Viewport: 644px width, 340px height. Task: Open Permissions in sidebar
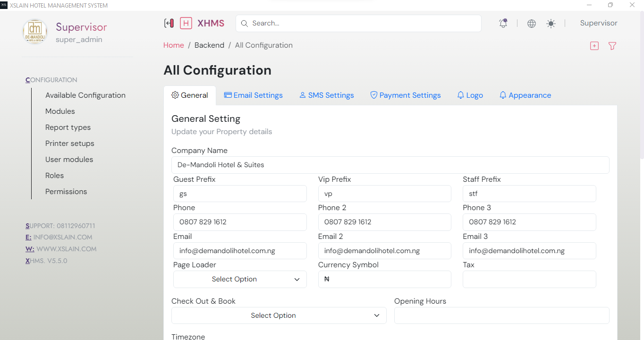66,192
